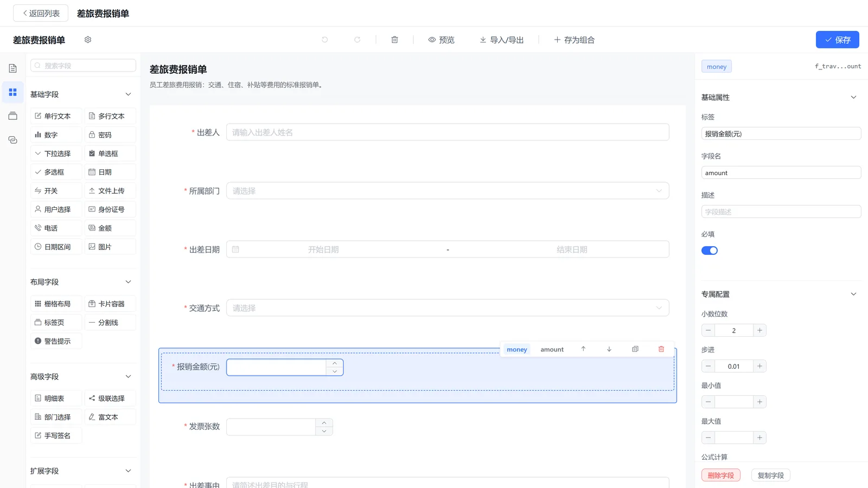Click 存为组合 in toolbar

tap(574, 40)
